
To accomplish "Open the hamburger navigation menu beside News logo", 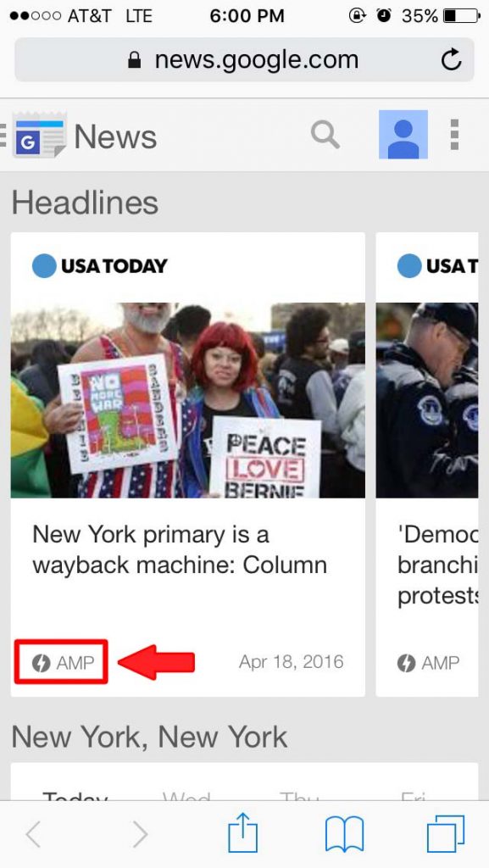I will [3, 135].
